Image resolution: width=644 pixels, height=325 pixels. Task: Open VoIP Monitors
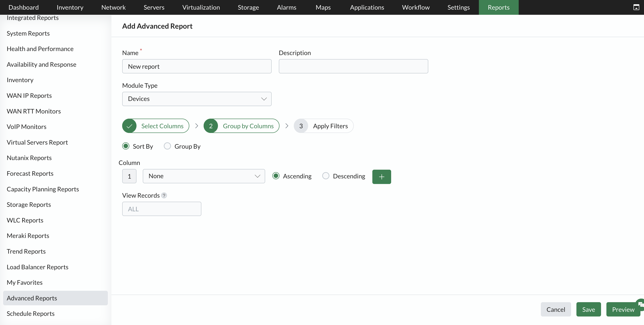[x=26, y=127]
